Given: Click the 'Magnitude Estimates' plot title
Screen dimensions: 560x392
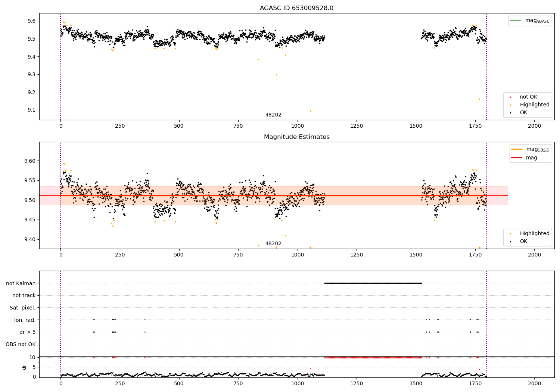Looking at the screenshot, I should (x=296, y=137).
